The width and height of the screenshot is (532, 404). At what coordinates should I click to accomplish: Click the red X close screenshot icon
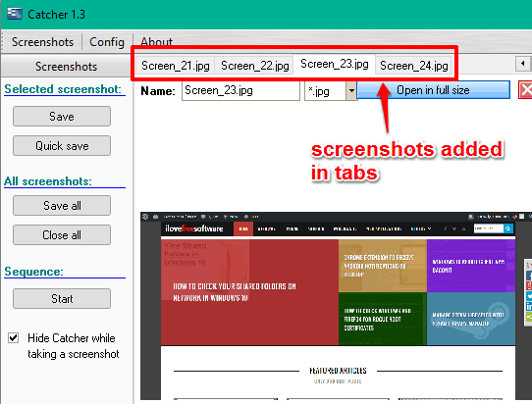click(x=525, y=90)
